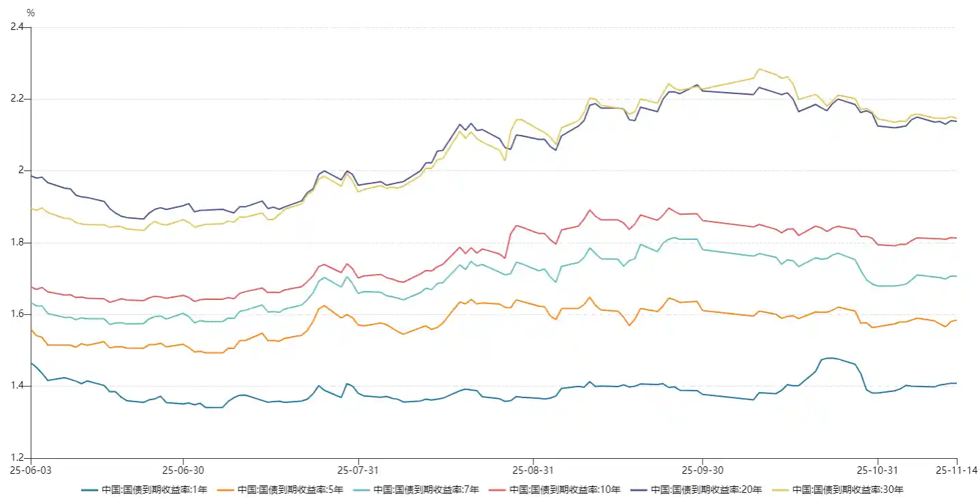The width and height of the screenshot is (980, 497).
Task: Select the 25-07-31 date tick label
Action: [x=358, y=470]
